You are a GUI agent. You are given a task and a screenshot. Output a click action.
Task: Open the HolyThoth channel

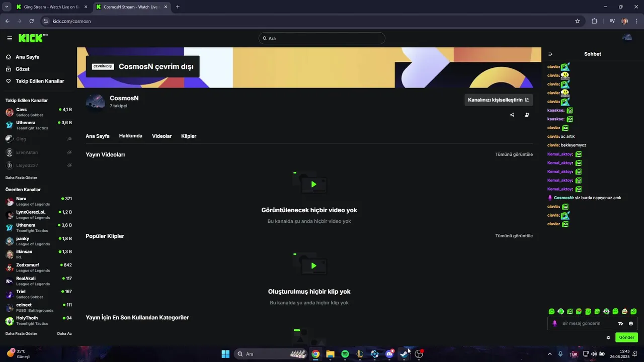[x=39, y=321]
